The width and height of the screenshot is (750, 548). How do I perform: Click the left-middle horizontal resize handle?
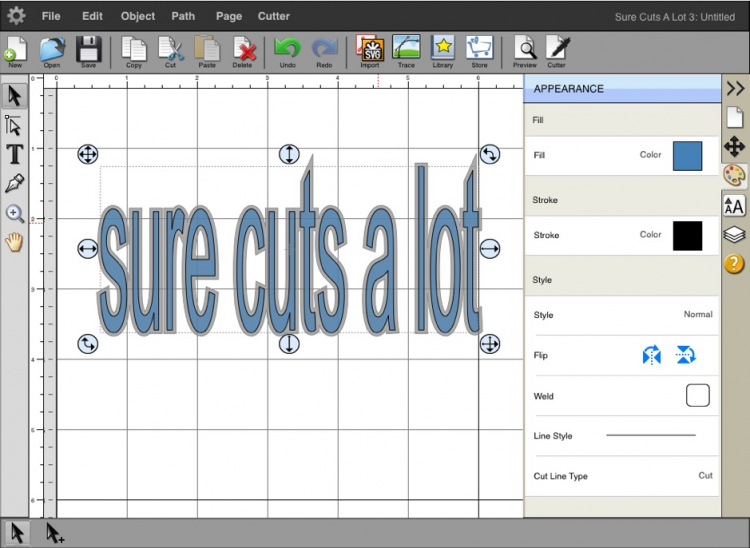(88, 249)
